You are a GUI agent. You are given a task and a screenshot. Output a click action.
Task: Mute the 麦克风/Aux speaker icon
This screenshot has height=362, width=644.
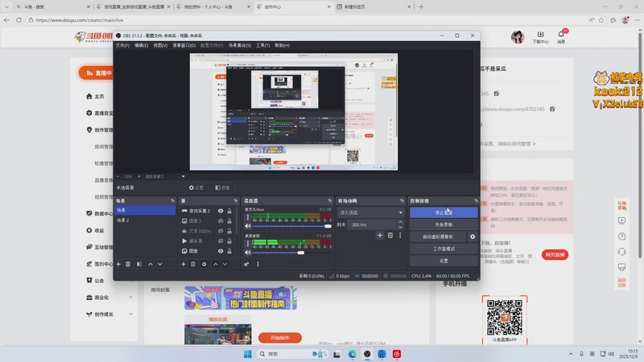[x=248, y=226]
